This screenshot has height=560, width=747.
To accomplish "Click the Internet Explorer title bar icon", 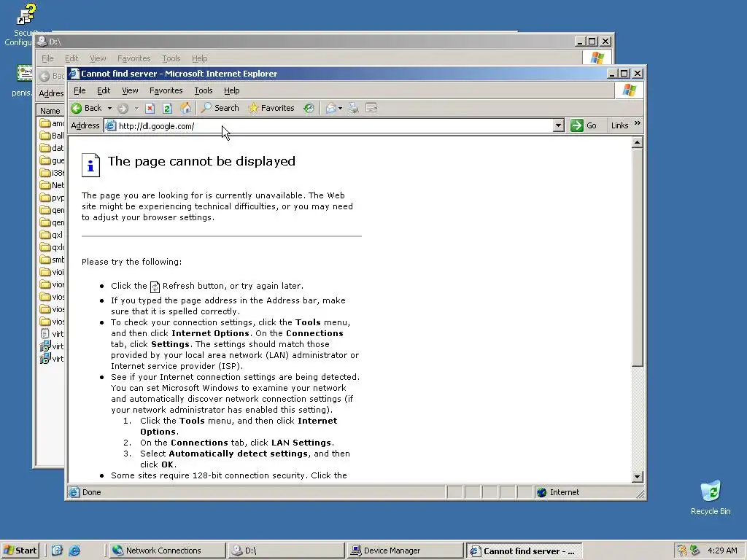I will tap(74, 74).
